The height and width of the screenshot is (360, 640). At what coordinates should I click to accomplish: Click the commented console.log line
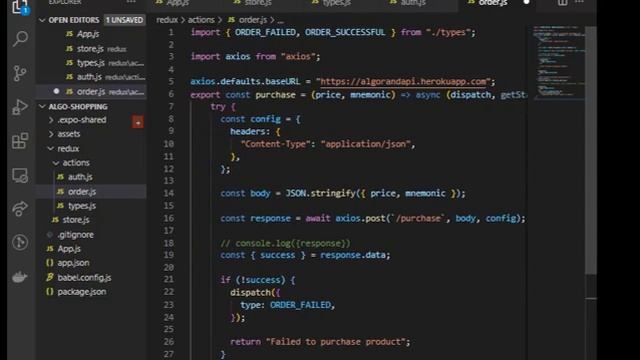(285, 243)
